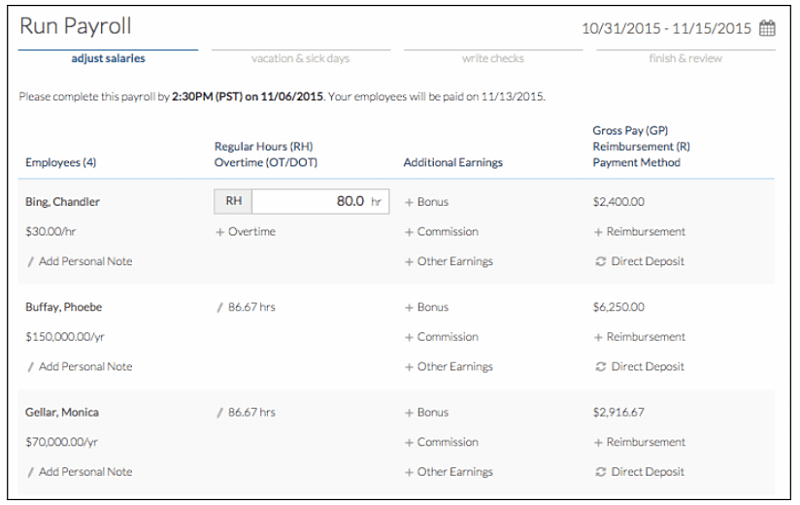Add Other Earnings for Gellar, Monica
This screenshot has height=505, width=800.
(x=449, y=471)
